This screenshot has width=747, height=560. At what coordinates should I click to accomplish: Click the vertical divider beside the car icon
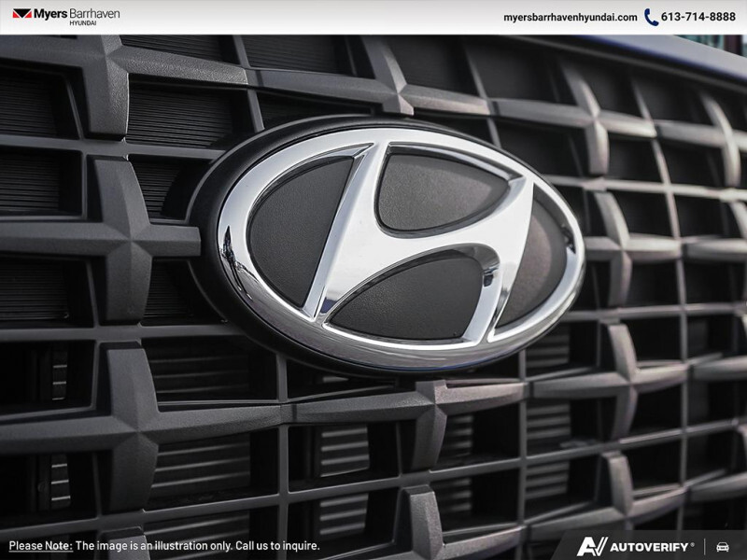pos(705,546)
